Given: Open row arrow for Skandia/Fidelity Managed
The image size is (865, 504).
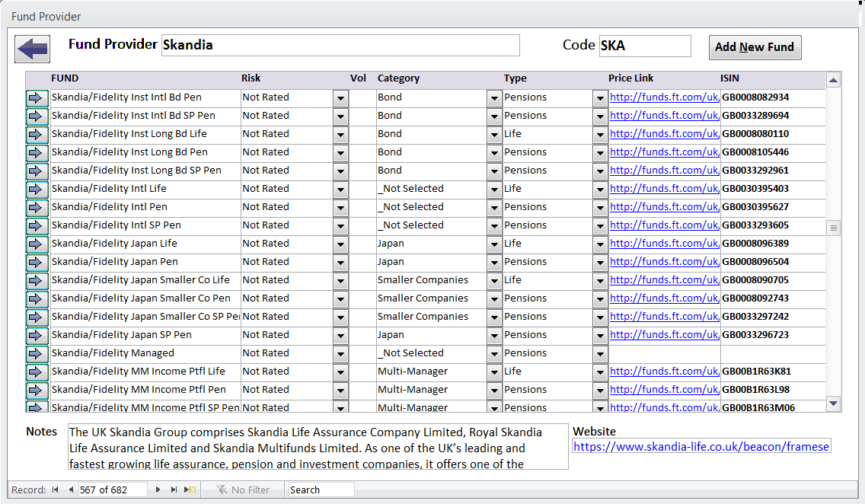Looking at the screenshot, I should pyautogui.click(x=37, y=353).
